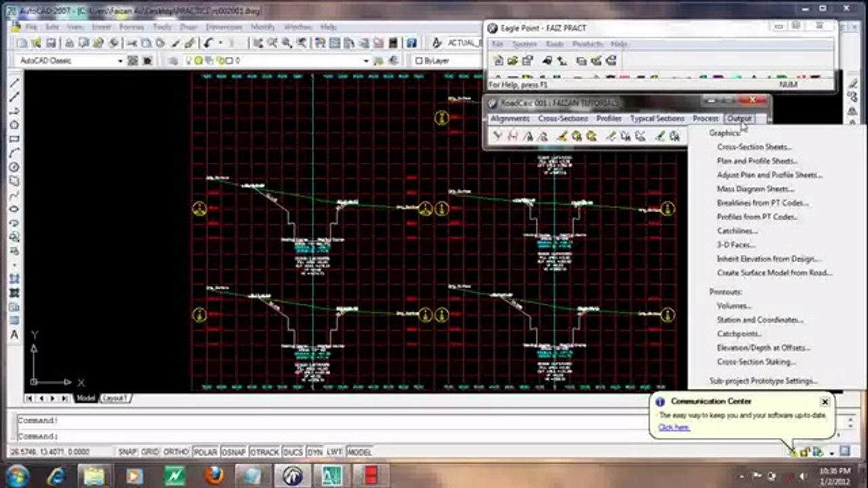Select the Line tool in the Draw toolbar

(14, 83)
